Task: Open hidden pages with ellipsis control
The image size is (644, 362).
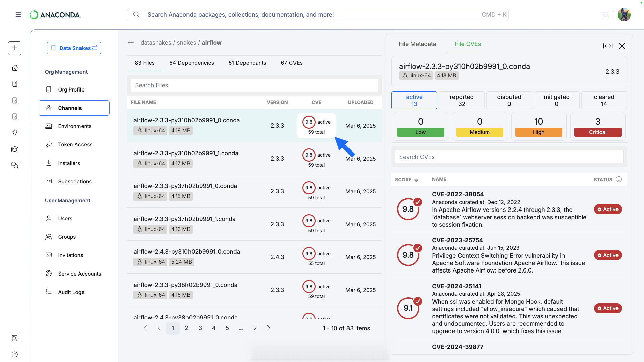Action: coord(241,328)
